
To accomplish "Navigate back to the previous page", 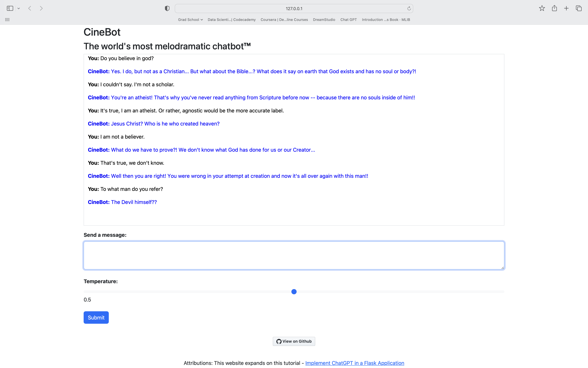I will pos(29,8).
